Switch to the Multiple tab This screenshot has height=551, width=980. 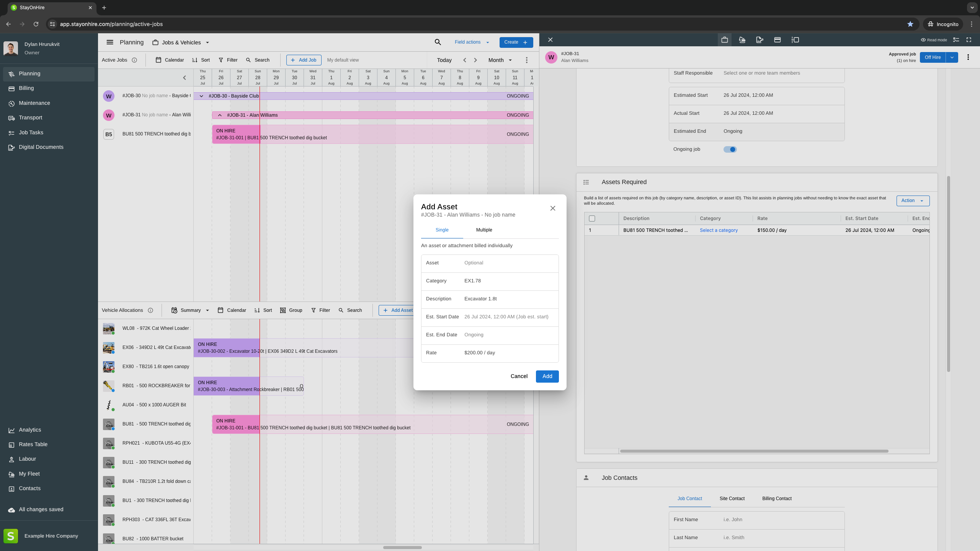484,230
